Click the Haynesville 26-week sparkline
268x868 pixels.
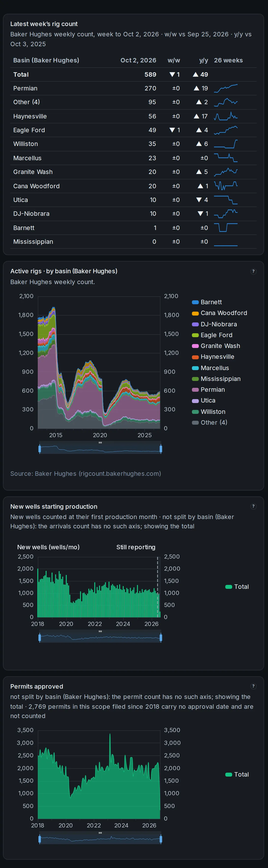click(x=226, y=116)
